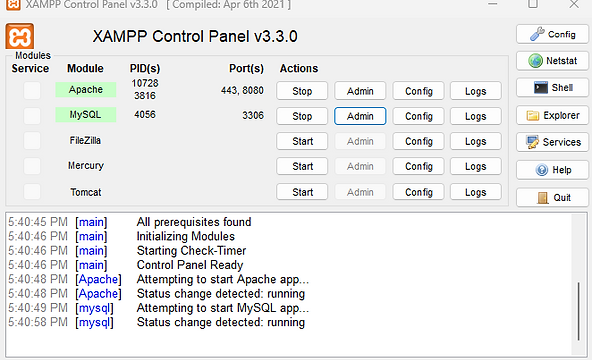Open Services with the services icon

[x=552, y=142]
